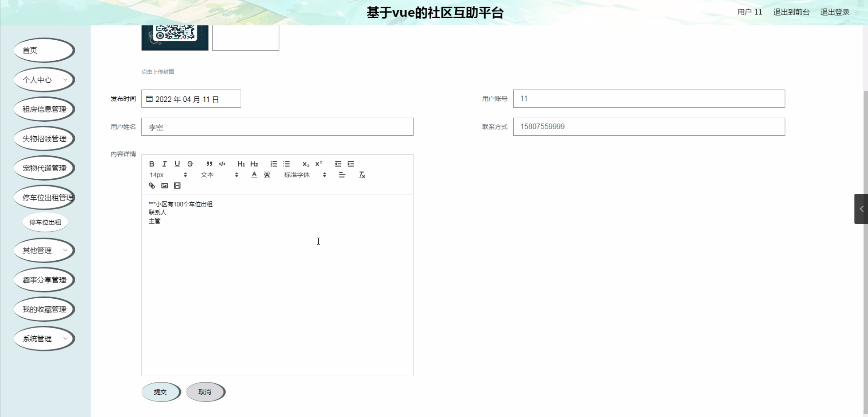Click the 退出登录 link
This screenshot has width=868, height=417.
coord(835,12)
